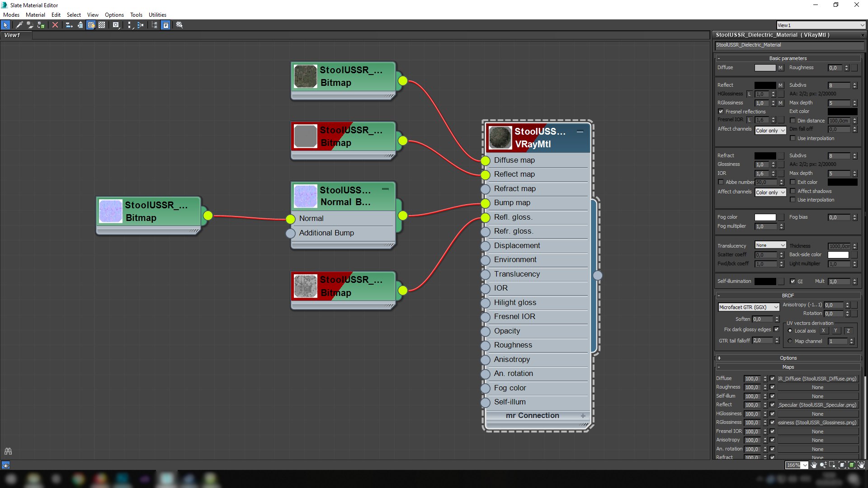Activate the Pan hand tool
The width and height of the screenshot is (868, 488).
(x=814, y=465)
